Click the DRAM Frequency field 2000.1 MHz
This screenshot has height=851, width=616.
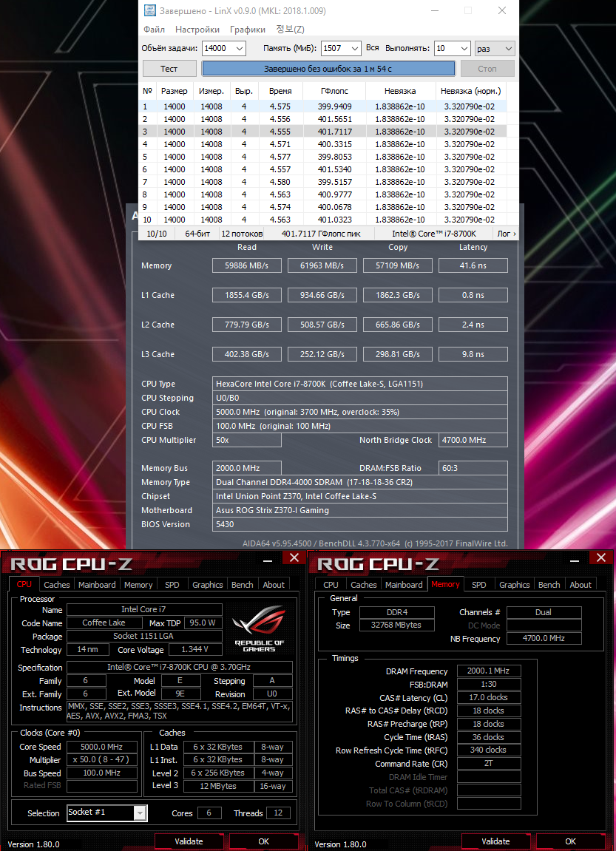point(489,671)
